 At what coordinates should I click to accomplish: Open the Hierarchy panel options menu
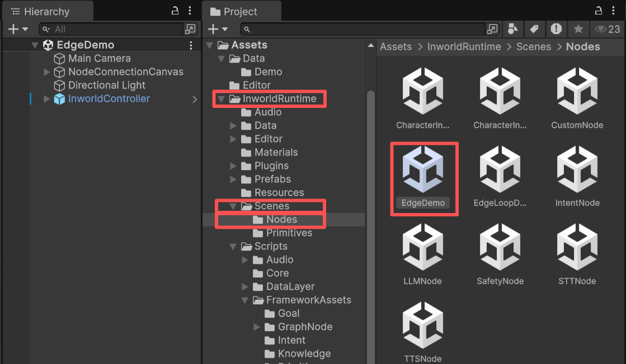190,11
